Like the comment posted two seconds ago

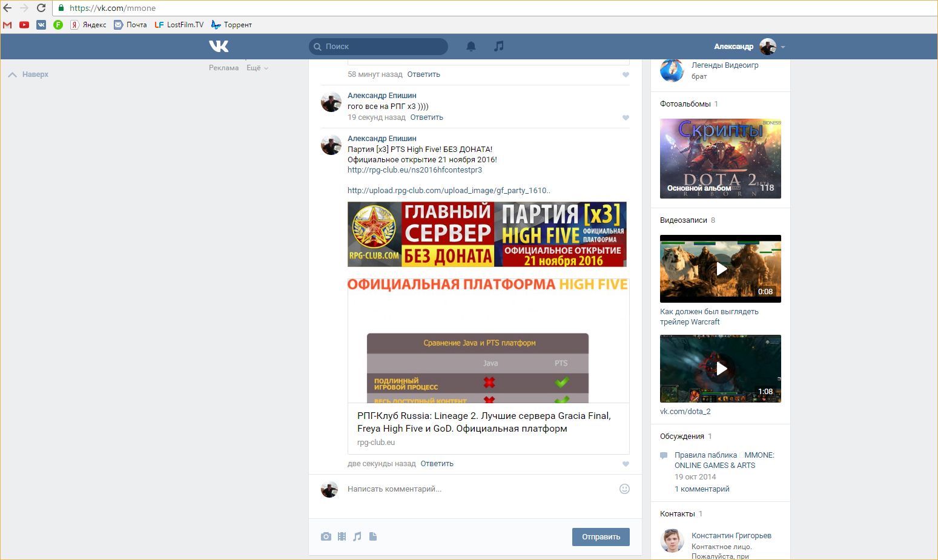point(626,464)
